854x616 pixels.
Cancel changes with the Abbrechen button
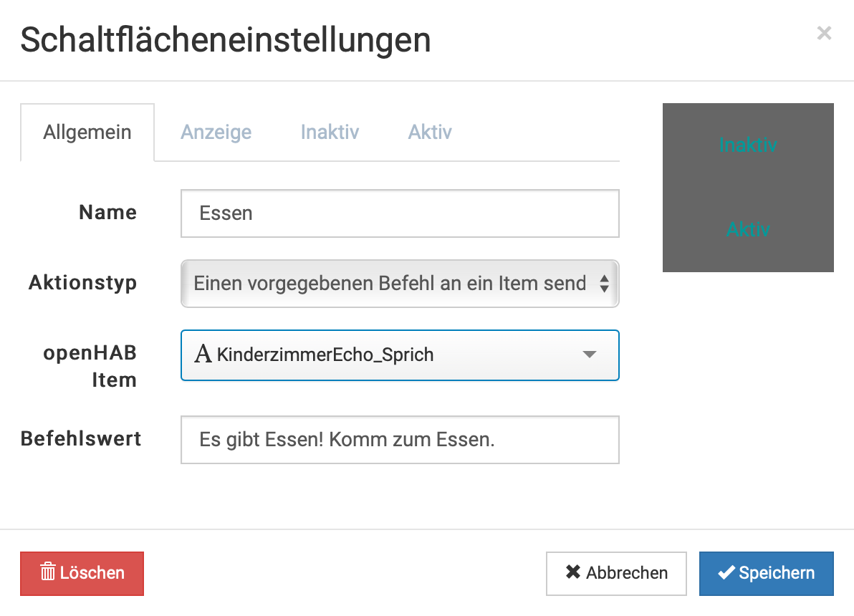click(616, 573)
